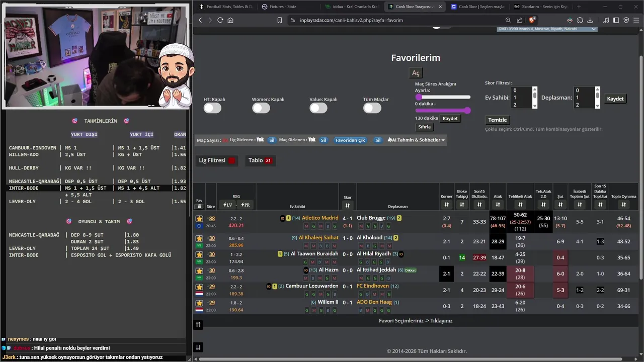Image resolution: width=644 pixels, height=362 pixels.
Task: Sort by the Atak column arrows
Action: [x=498, y=205]
